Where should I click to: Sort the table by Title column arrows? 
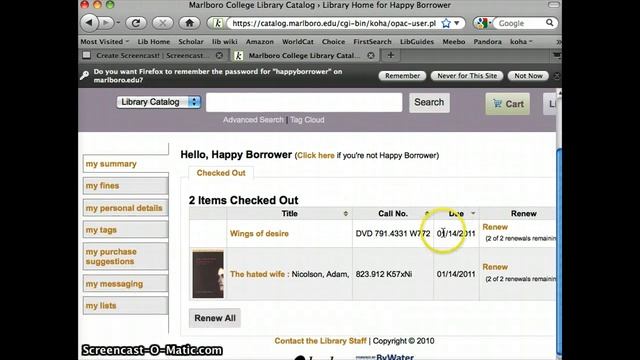(345, 213)
